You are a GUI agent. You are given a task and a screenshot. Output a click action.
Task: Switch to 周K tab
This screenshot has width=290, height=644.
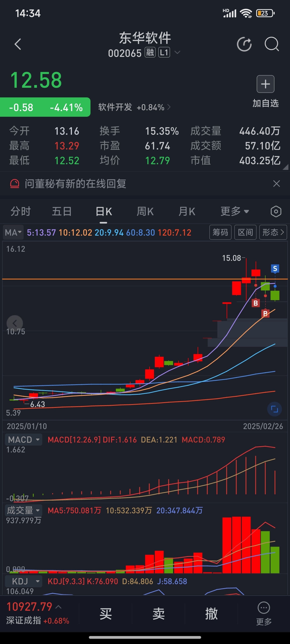[145, 211]
